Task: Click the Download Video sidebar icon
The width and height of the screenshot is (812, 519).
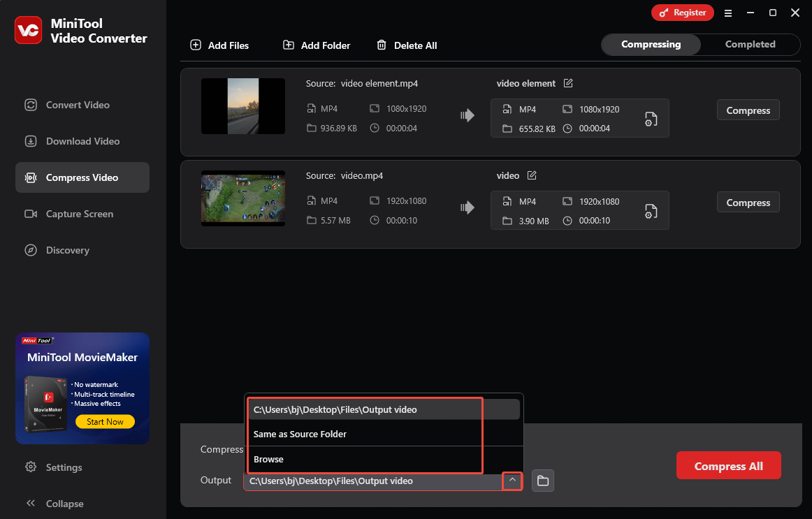Action: (31, 141)
